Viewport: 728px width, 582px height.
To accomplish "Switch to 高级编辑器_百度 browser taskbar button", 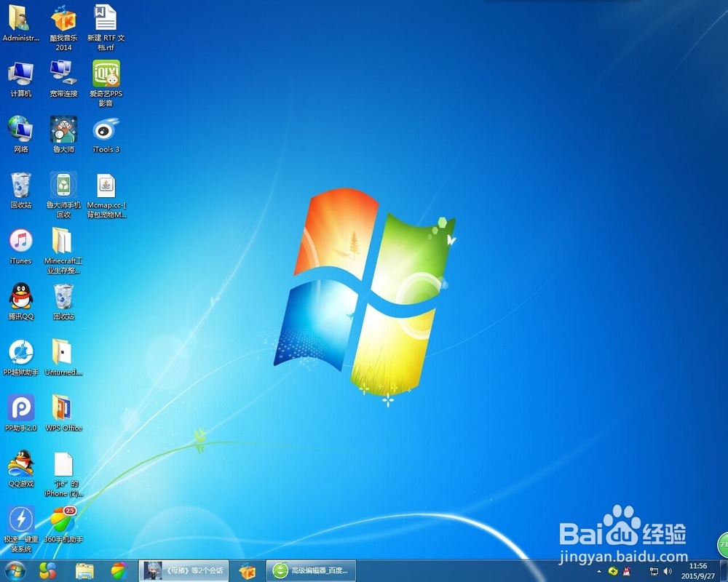I will coord(311,571).
